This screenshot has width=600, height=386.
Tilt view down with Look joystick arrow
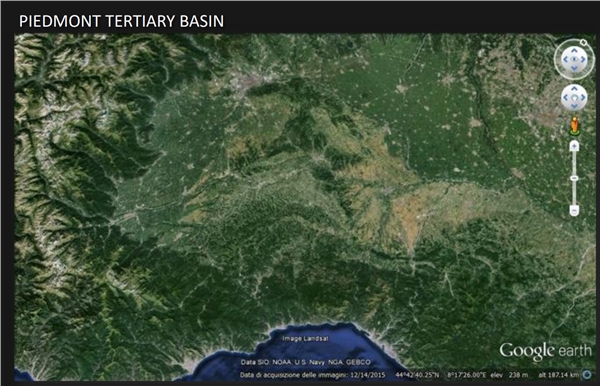574,68
